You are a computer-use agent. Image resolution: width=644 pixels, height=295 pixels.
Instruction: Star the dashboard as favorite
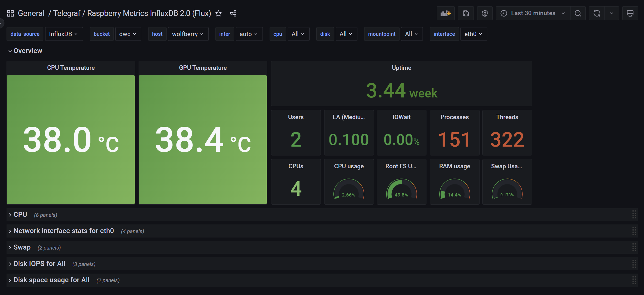pyautogui.click(x=219, y=13)
